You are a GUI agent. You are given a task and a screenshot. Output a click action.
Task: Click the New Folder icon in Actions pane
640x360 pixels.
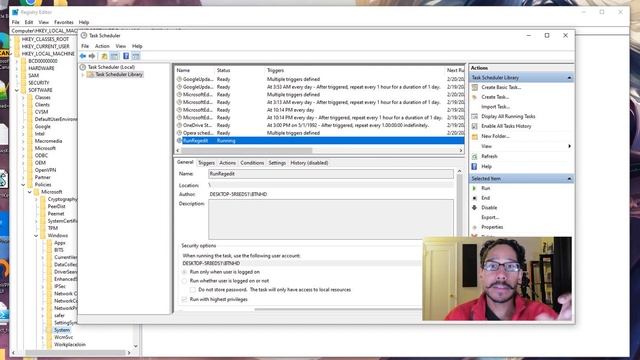coord(474,136)
